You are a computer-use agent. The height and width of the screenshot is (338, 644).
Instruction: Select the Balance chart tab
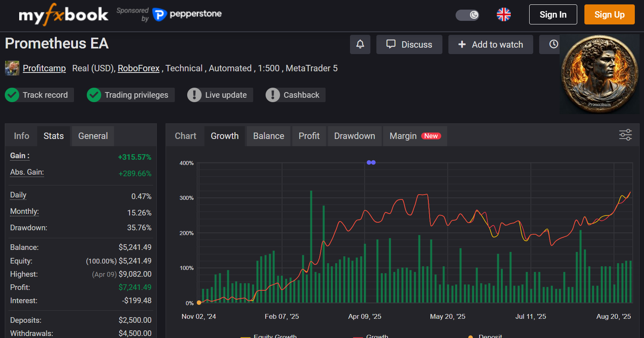(268, 136)
